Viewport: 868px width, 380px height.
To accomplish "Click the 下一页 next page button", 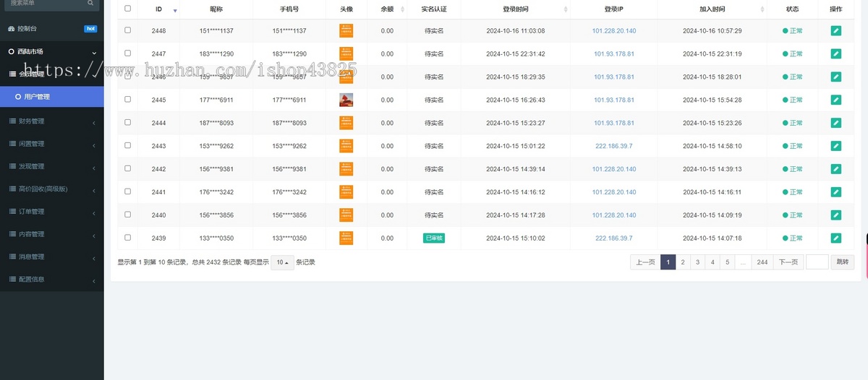I will [x=788, y=262].
